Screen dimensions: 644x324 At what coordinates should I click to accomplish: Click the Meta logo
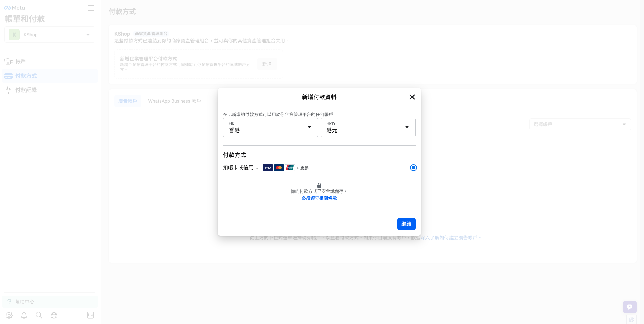[x=15, y=8]
